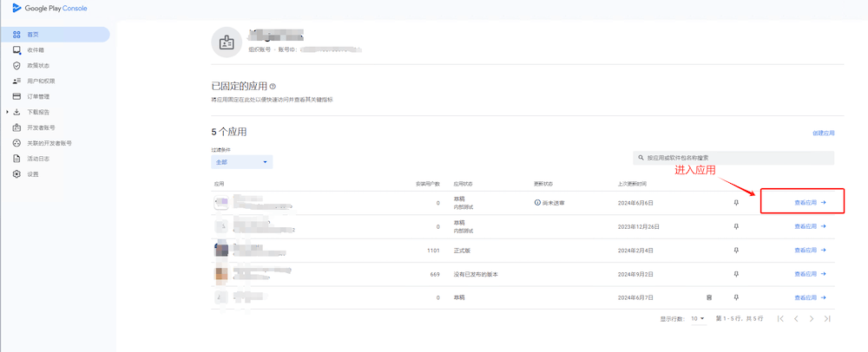This screenshot has width=868, height=352.
Task: Toggle pin for the 正式版 app
Action: [736, 250]
